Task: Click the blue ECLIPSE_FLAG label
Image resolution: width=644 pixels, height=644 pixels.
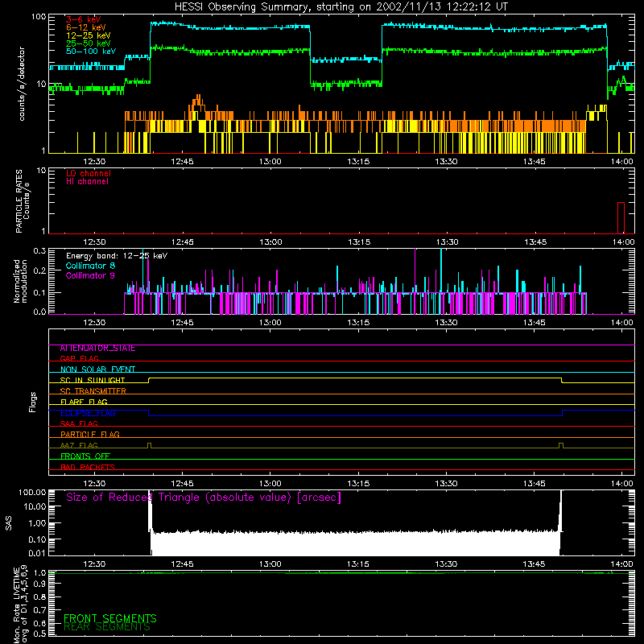Action: tap(88, 413)
